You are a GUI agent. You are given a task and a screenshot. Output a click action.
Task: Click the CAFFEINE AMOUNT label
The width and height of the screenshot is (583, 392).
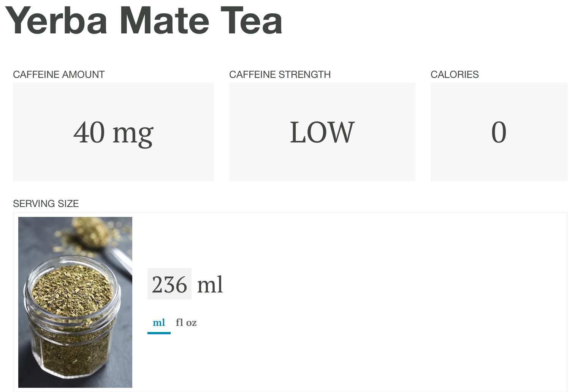coord(59,74)
